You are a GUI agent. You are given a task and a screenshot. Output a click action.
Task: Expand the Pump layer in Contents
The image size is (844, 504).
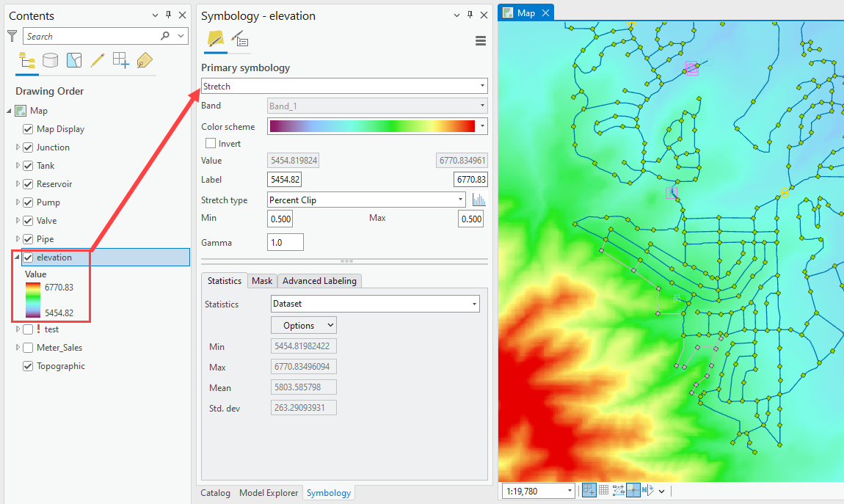[x=18, y=202]
